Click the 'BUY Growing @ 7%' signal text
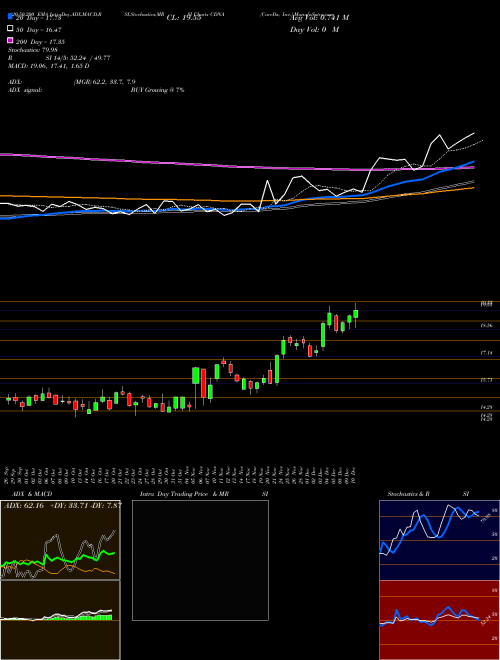The image size is (500, 660). pos(157,90)
